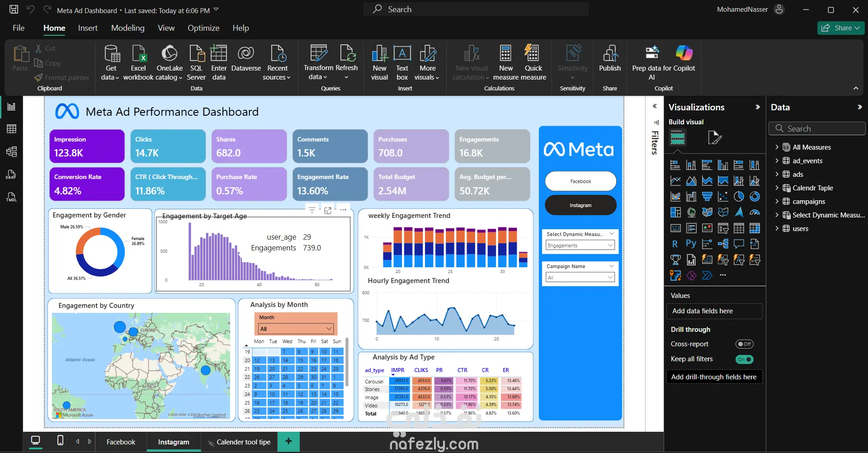The height and width of the screenshot is (453, 868).
Task: Click the Search box in the title bar
Action: [x=476, y=9]
